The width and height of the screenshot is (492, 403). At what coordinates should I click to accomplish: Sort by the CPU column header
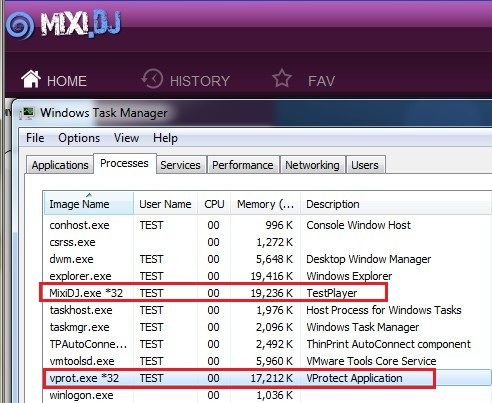214,203
